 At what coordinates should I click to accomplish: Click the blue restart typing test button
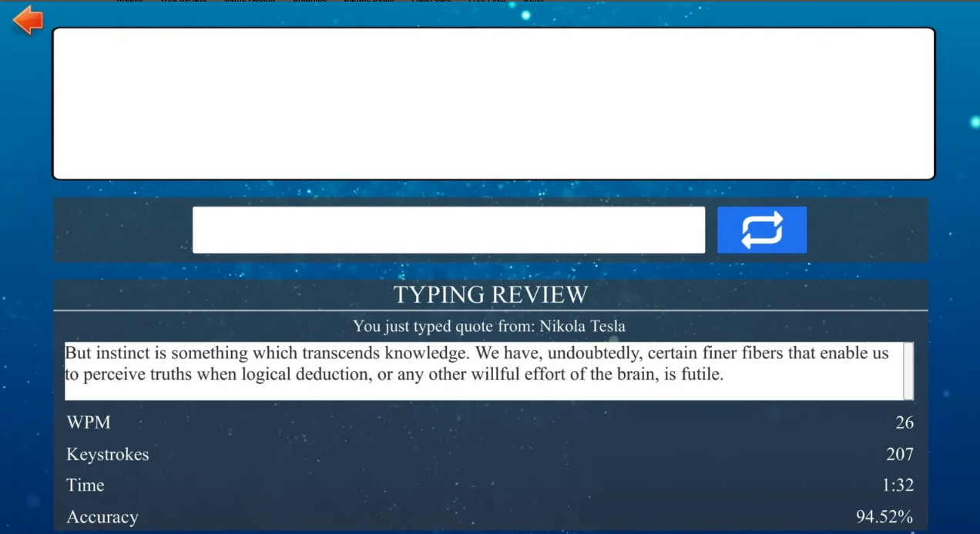click(x=762, y=230)
